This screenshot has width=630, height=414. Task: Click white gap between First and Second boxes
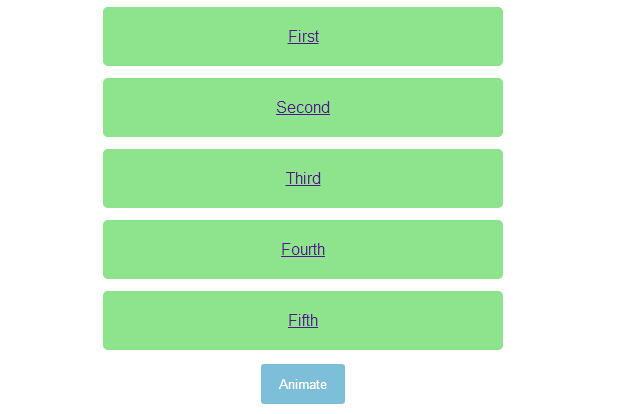point(303,72)
